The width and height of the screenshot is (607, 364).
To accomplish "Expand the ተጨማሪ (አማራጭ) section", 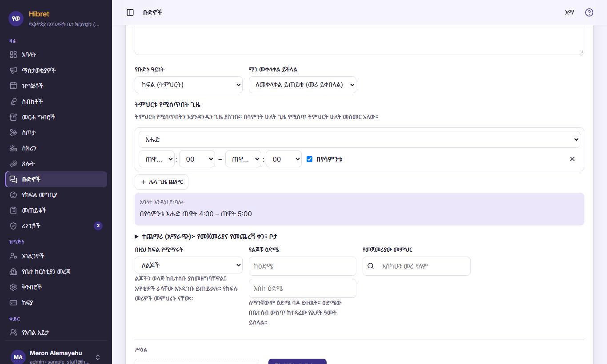I will 207,237.
